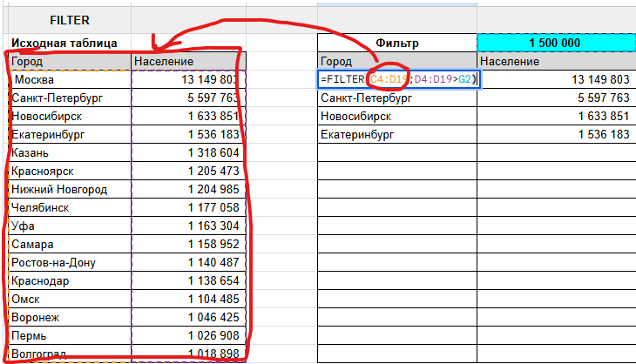Select filtered result 'Санкт-Петербург'

coord(397,98)
